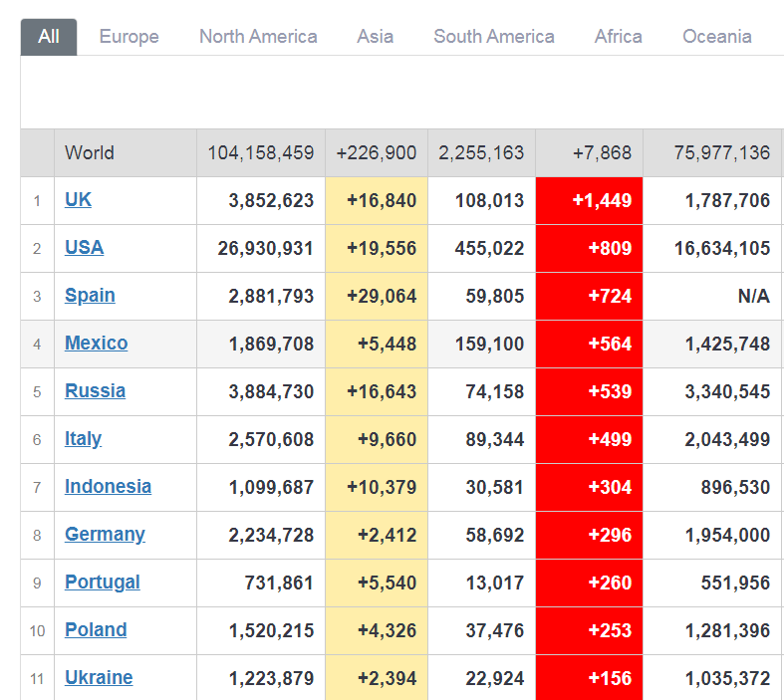Open the Ukraine link
The image size is (784, 700).
(x=99, y=678)
